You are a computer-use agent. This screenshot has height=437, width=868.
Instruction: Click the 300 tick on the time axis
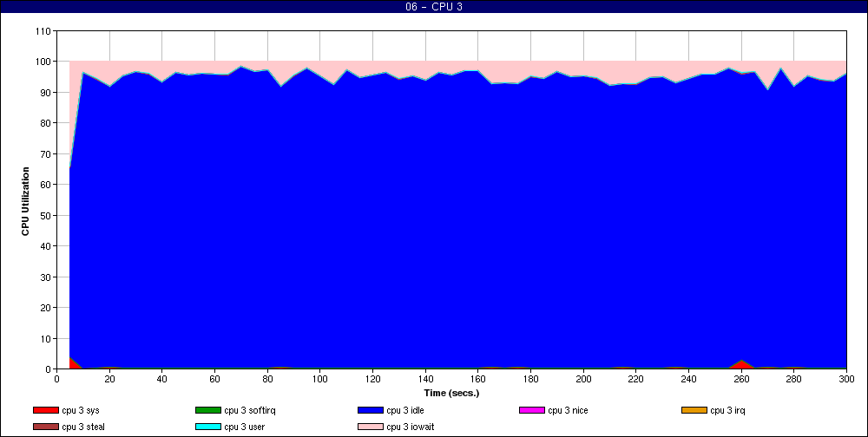(x=846, y=379)
